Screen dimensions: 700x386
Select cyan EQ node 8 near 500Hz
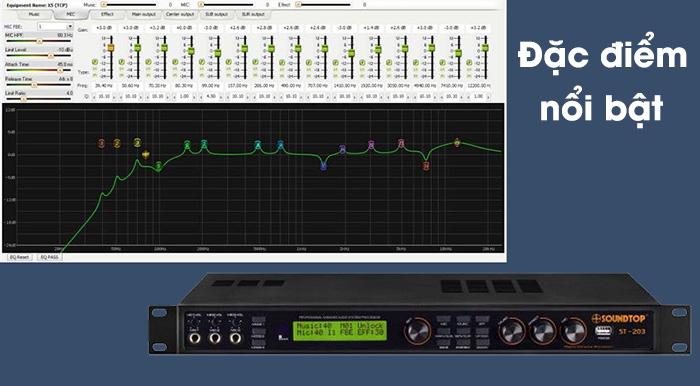pyautogui.click(x=258, y=145)
